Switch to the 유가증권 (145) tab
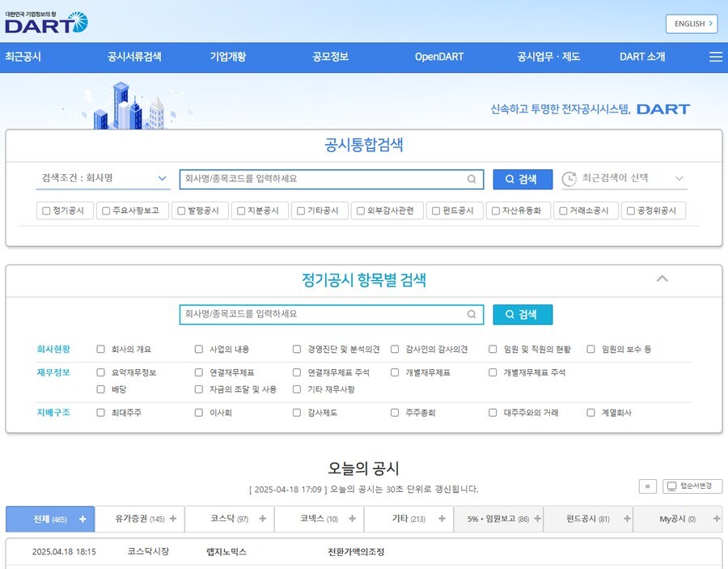The width and height of the screenshot is (728, 569). tap(140, 519)
